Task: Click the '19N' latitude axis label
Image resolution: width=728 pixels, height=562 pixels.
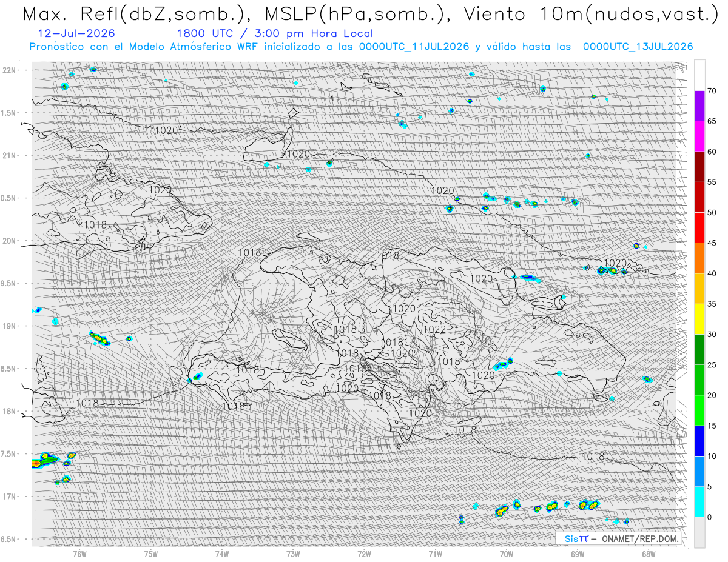Action: coord(10,326)
